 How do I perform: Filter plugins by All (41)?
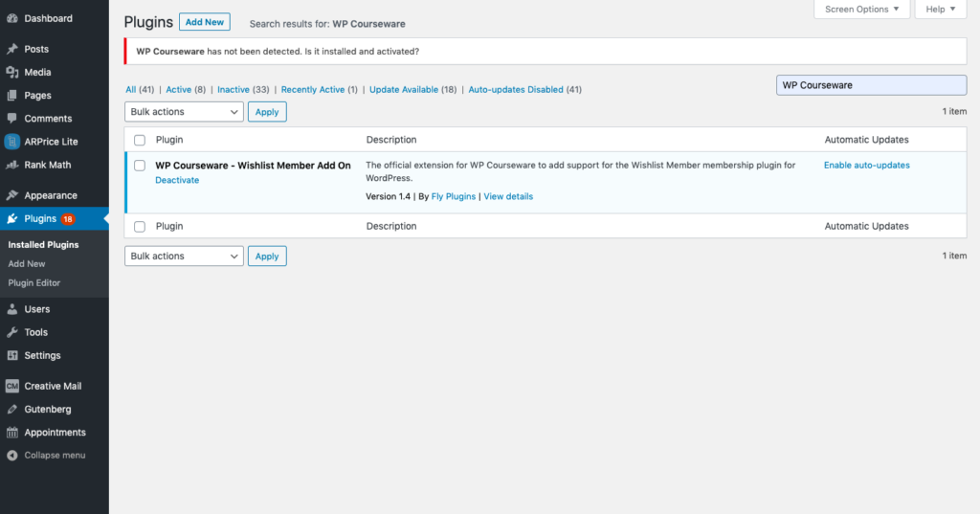[140, 89]
